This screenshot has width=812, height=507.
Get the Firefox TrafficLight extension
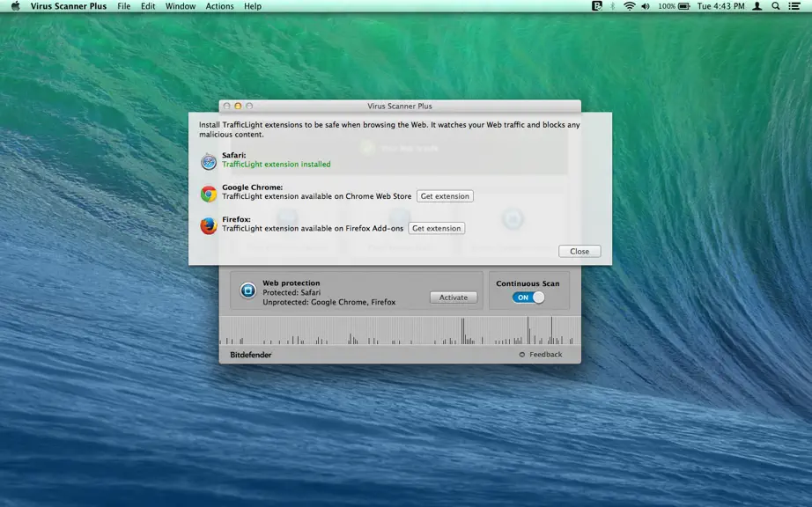tap(437, 228)
